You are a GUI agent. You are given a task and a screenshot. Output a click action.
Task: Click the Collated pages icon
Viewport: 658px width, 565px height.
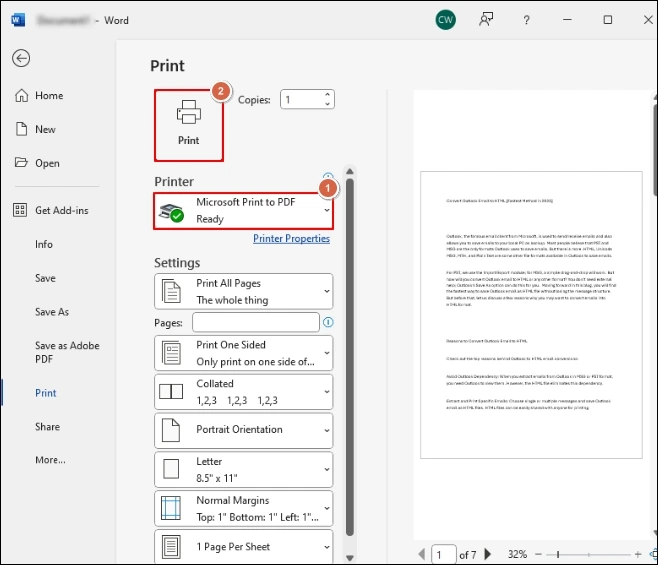coord(171,392)
